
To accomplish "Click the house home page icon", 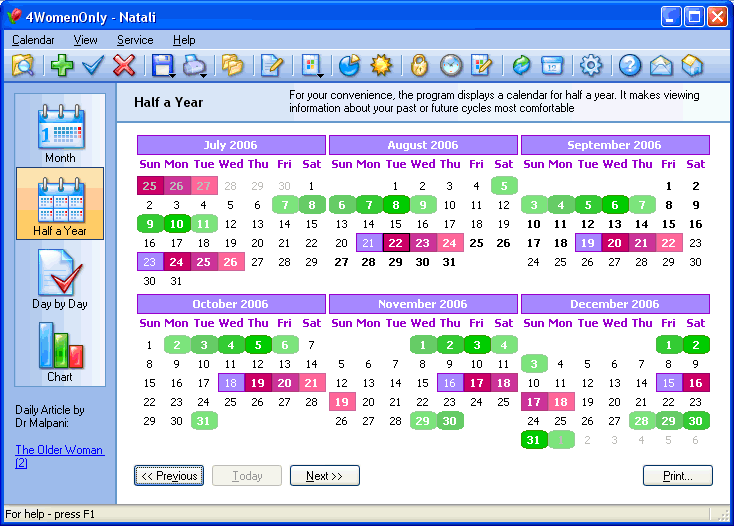I will [x=692, y=65].
